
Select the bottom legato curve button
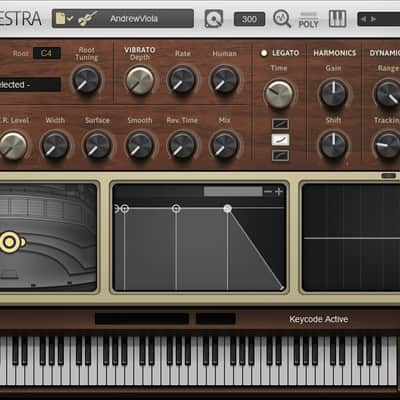(x=280, y=155)
